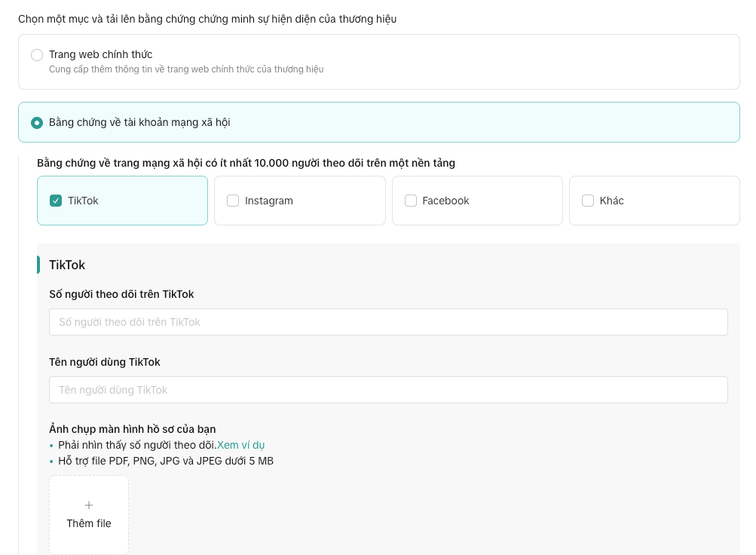Enable the Facebook checkbox
Viewport: 756px width, 555px height.
411,201
